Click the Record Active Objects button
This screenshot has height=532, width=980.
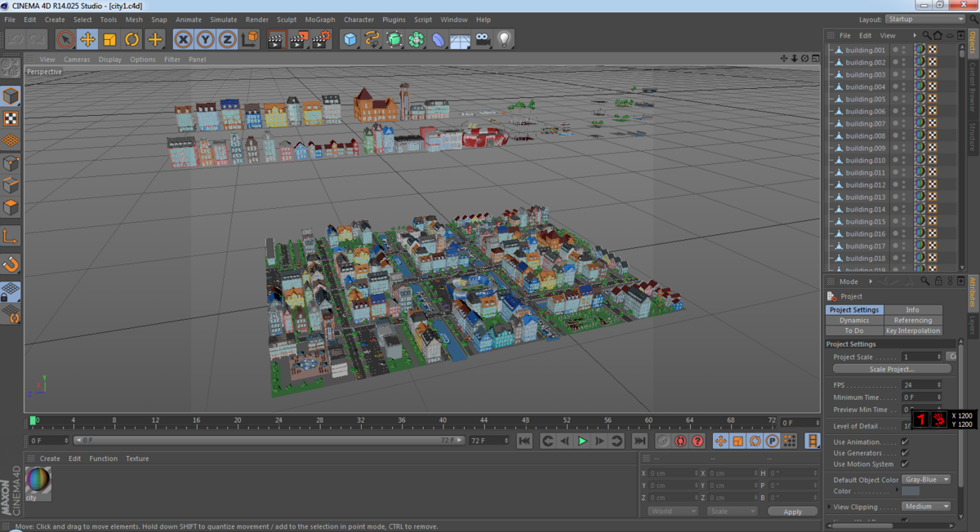[663, 441]
